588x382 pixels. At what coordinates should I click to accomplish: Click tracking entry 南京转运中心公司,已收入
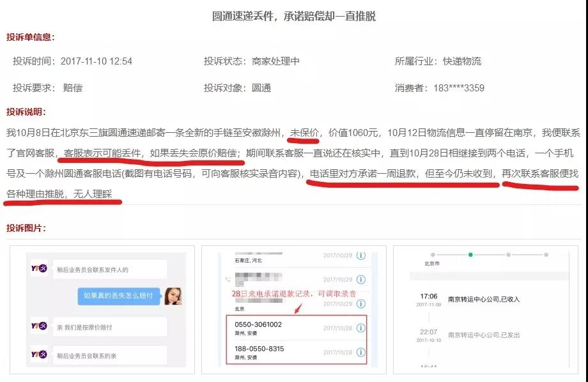(x=484, y=299)
